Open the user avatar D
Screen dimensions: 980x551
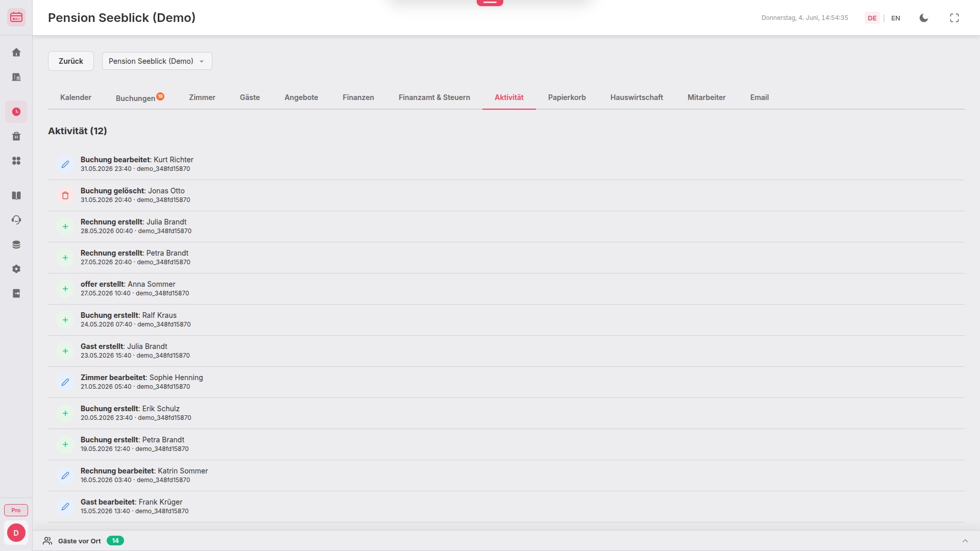(16, 533)
